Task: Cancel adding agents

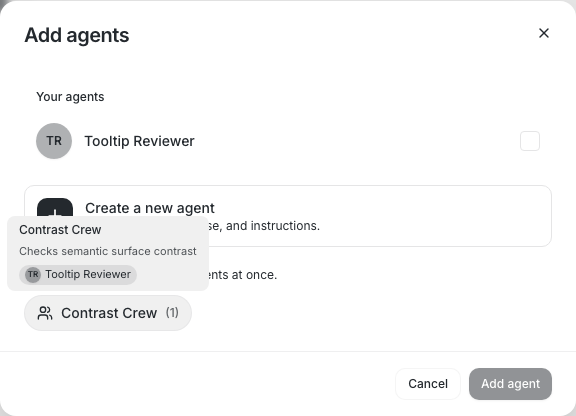Action: (428, 384)
